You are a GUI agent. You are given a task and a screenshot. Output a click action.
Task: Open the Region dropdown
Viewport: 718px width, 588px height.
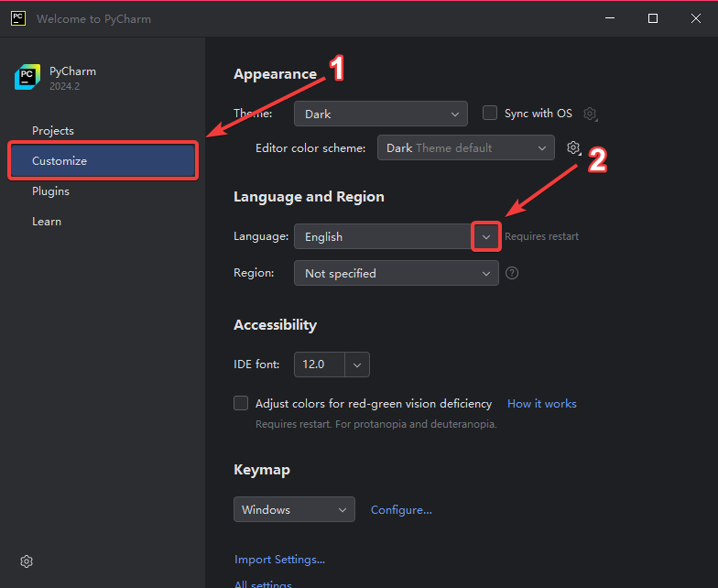point(396,273)
